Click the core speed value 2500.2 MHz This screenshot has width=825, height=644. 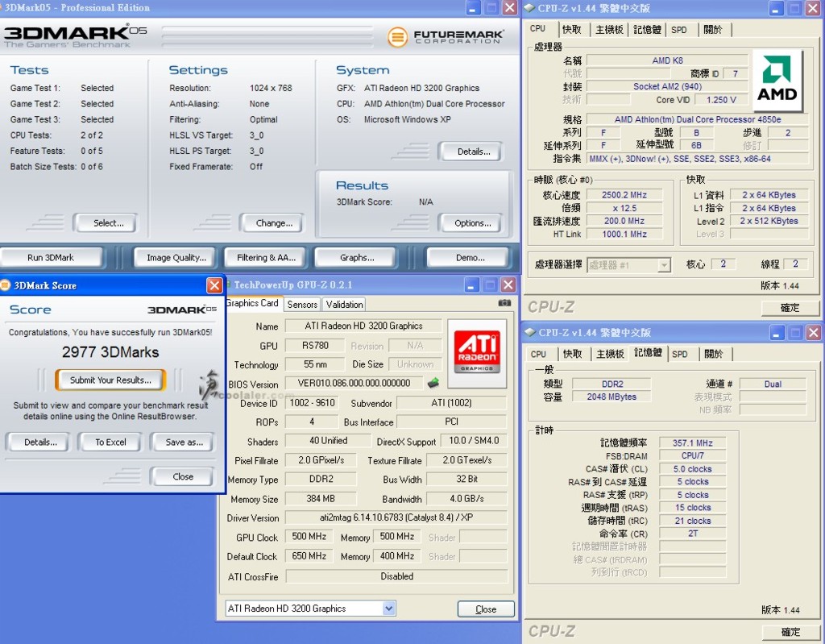click(624, 195)
